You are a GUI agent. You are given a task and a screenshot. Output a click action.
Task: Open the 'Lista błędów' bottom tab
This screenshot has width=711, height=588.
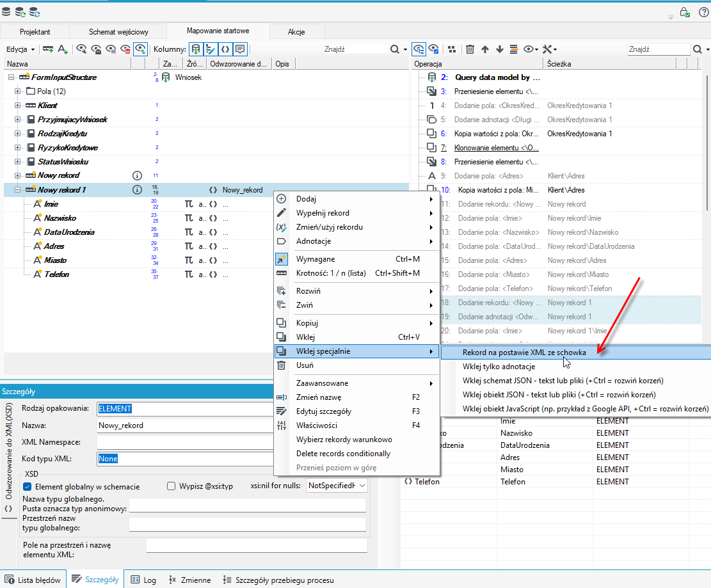tap(33, 580)
